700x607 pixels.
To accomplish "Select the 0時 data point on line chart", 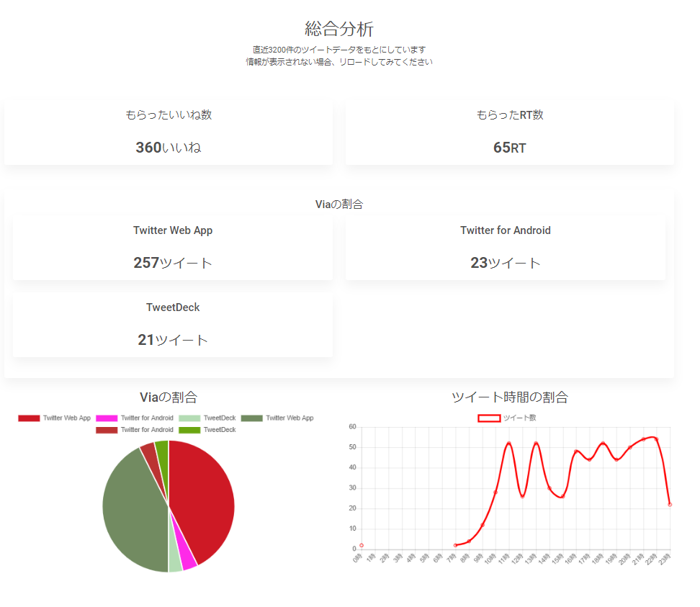I will pos(362,545).
